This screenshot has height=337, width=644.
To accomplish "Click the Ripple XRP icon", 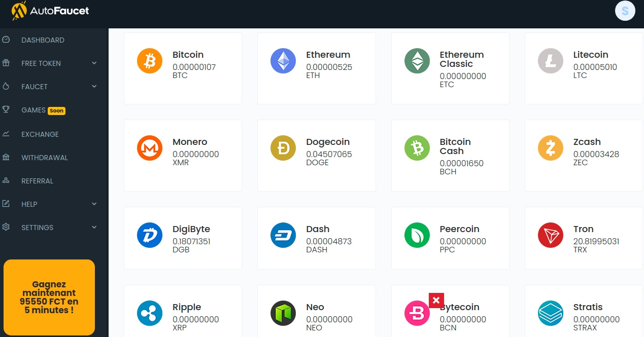I will tap(150, 314).
